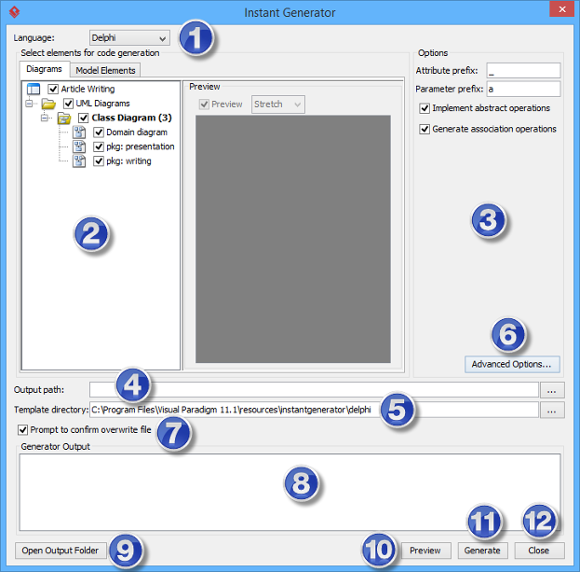Click the Open Output Folder button

click(x=60, y=550)
